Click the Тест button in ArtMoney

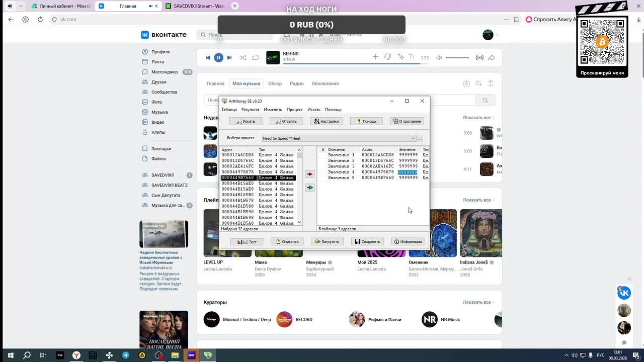pos(247,242)
